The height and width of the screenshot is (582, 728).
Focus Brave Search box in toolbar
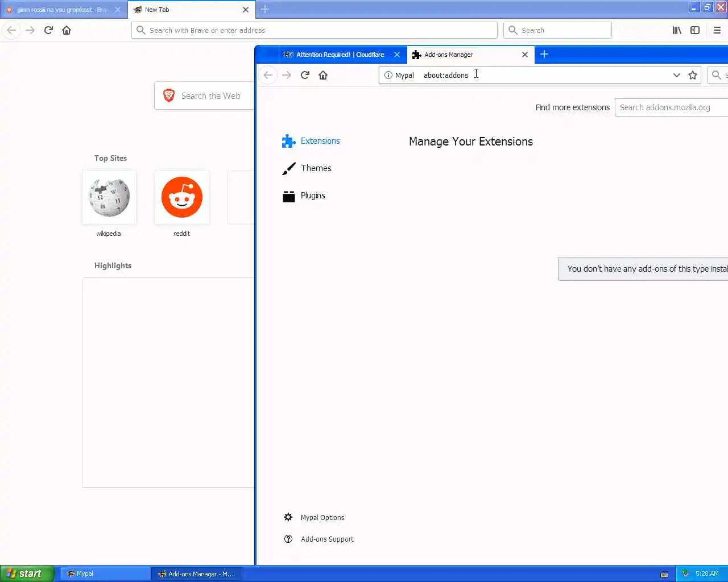557,30
